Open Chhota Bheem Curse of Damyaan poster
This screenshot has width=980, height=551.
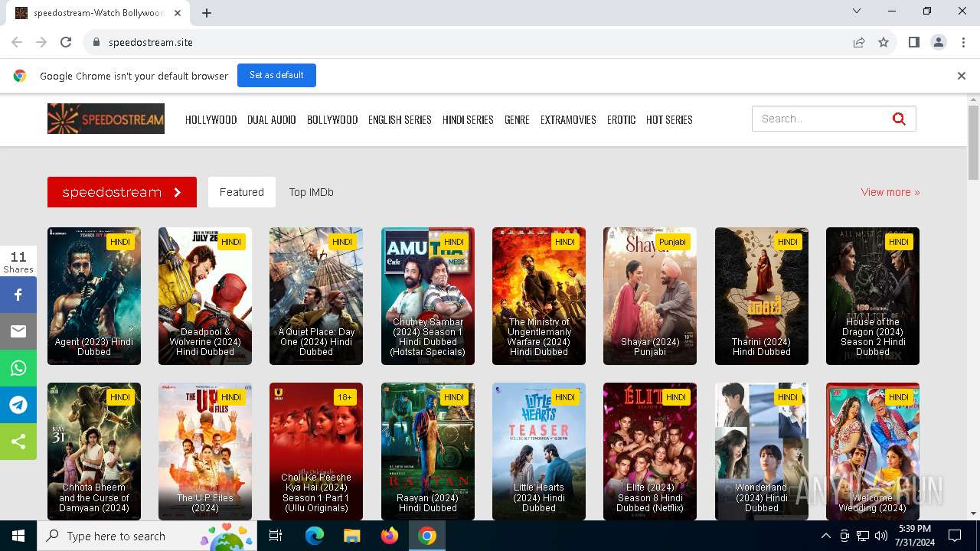tap(94, 452)
